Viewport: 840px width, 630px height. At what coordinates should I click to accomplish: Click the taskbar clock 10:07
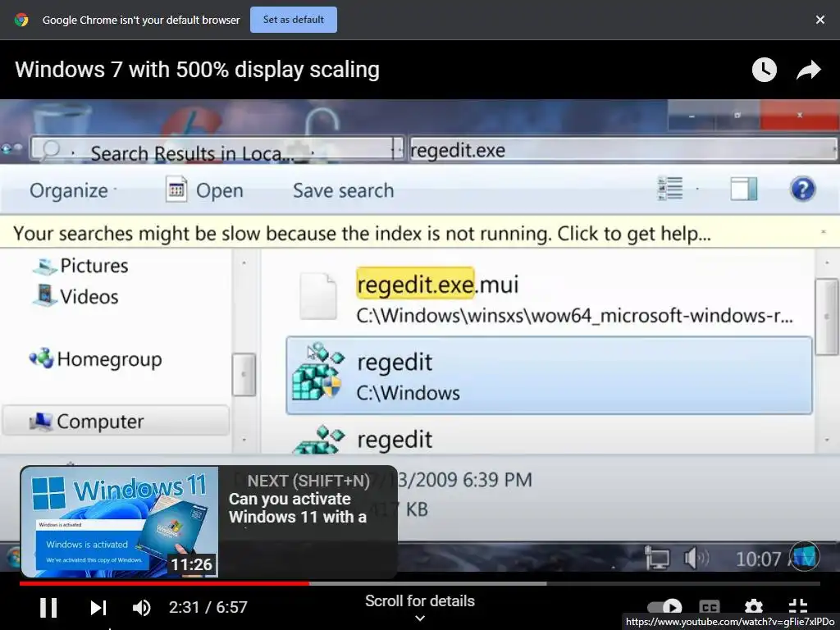(x=759, y=559)
